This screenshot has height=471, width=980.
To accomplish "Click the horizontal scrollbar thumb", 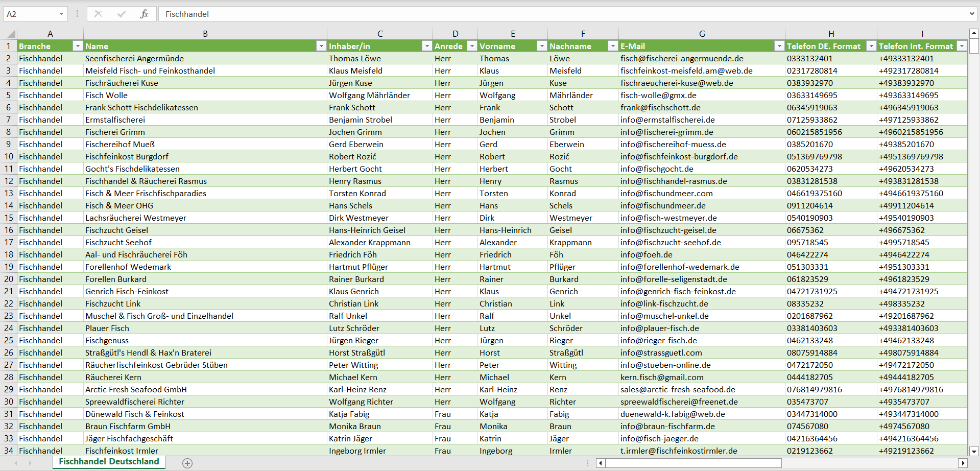I will [x=694, y=463].
